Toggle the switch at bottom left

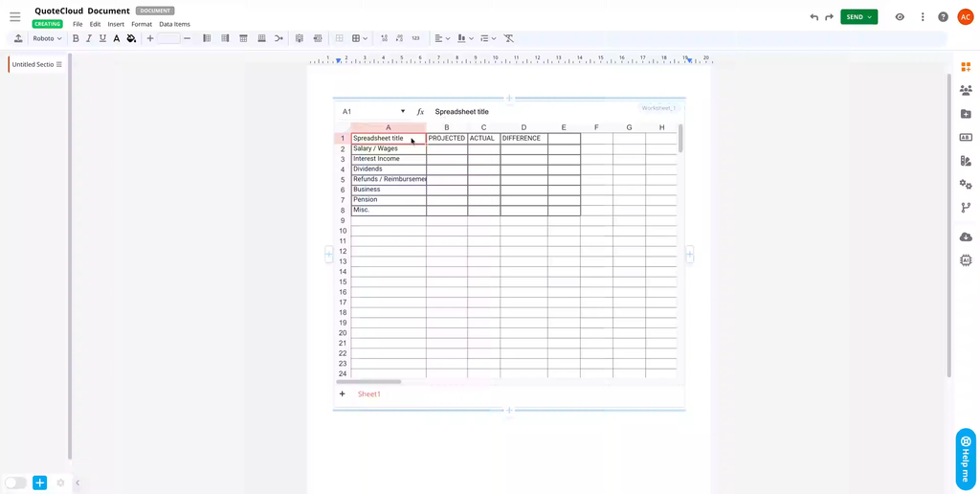click(x=15, y=483)
